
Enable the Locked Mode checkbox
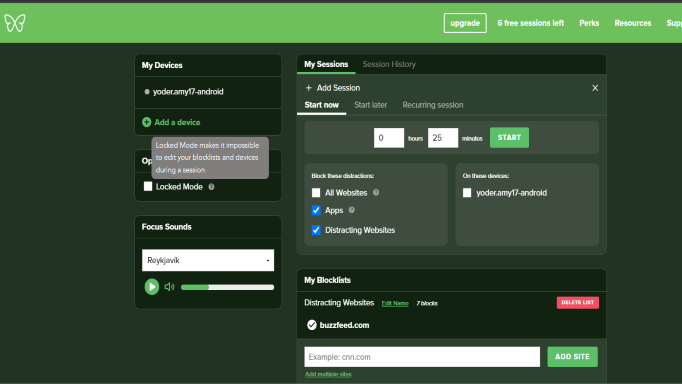(x=148, y=187)
